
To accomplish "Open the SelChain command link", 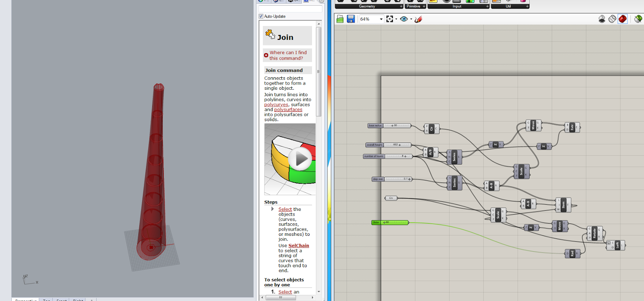I will [299, 245].
